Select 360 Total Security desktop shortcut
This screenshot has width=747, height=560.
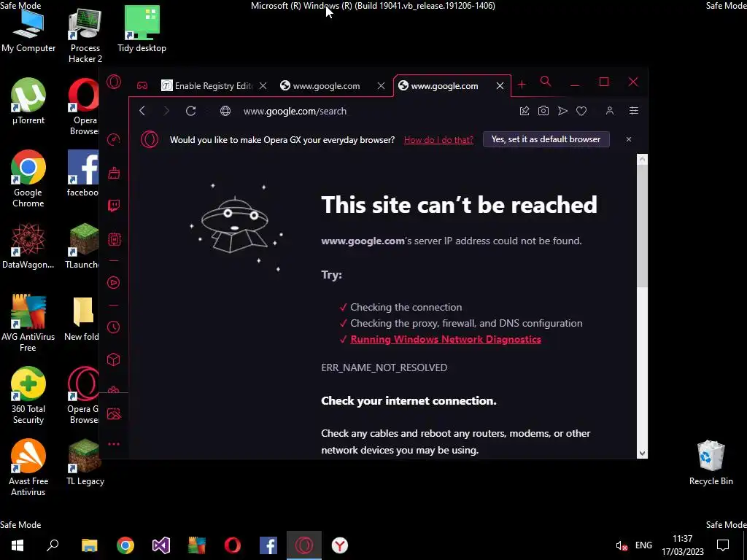[28, 395]
